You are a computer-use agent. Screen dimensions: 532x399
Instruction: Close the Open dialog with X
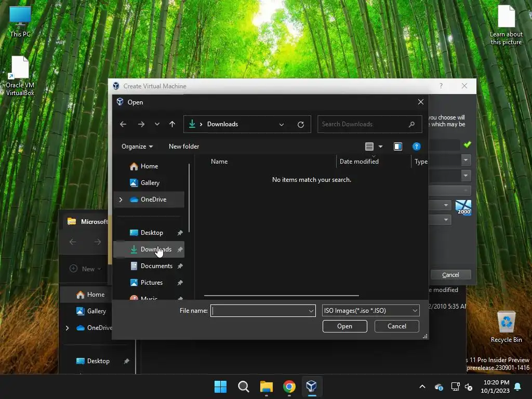420,102
